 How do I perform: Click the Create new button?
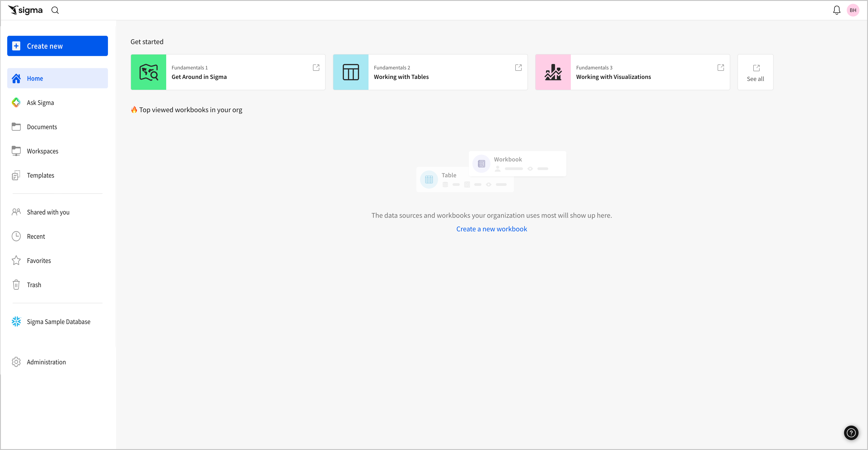pyautogui.click(x=57, y=46)
